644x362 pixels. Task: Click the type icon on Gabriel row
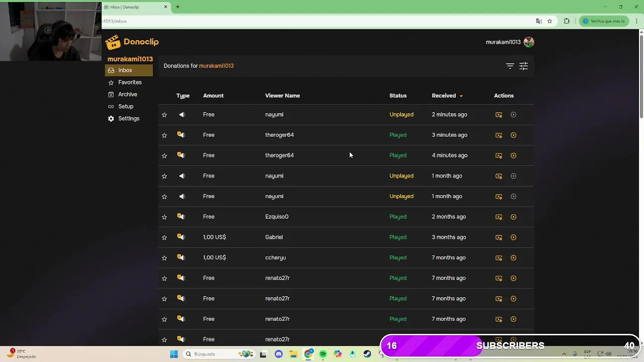(181, 237)
